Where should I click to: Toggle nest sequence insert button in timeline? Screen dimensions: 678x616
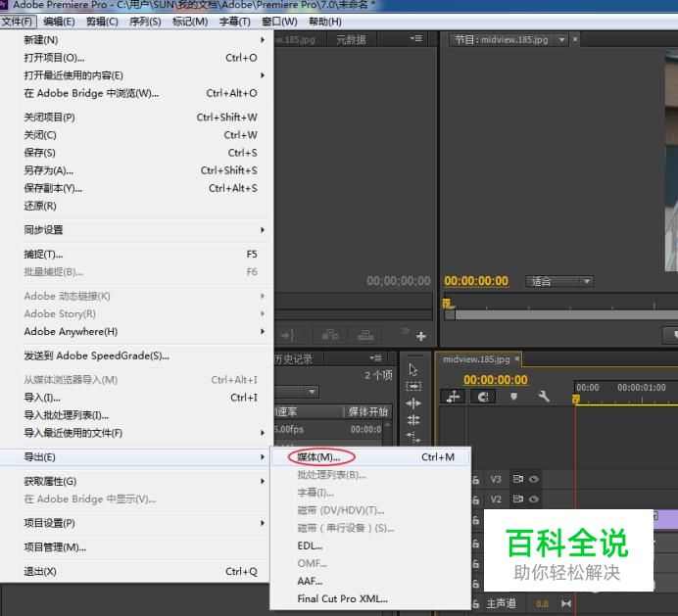point(453,397)
